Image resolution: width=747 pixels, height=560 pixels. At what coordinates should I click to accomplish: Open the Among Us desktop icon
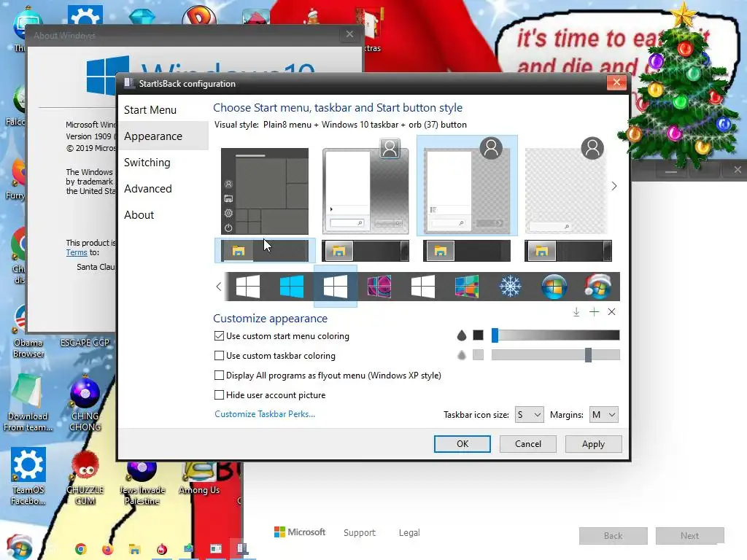(x=199, y=478)
